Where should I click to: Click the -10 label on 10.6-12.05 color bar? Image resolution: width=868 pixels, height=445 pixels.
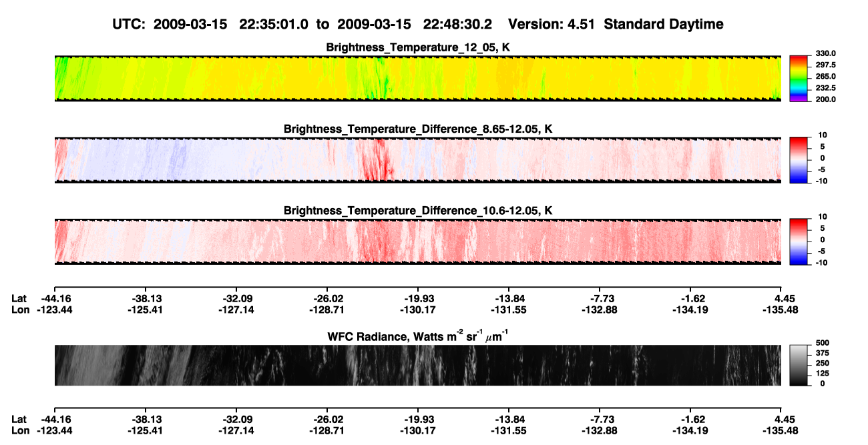tap(821, 263)
